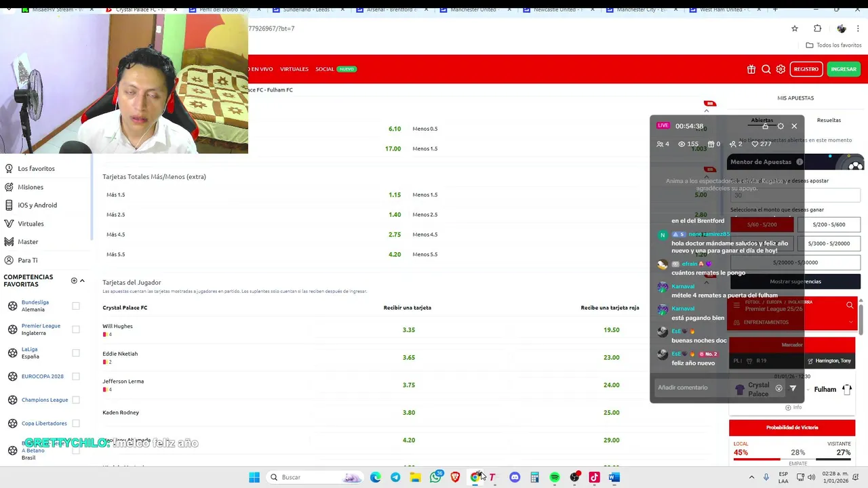Check the Premier League favorite checkbox
This screenshot has height=488, width=868.
tap(76, 329)
